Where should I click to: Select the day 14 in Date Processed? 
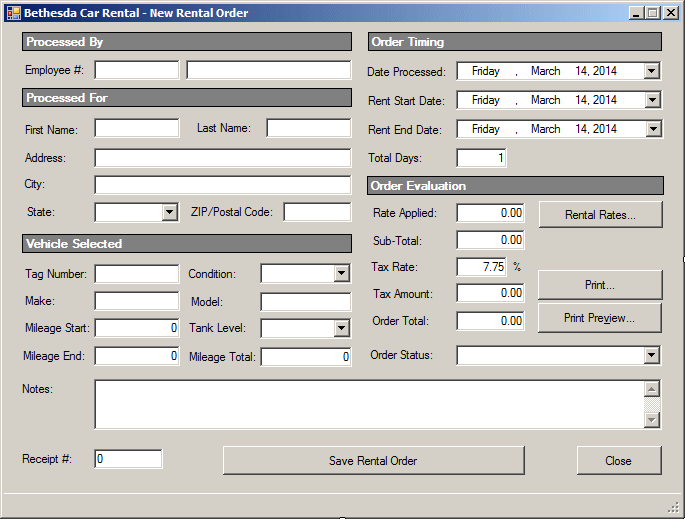[582, 71]
